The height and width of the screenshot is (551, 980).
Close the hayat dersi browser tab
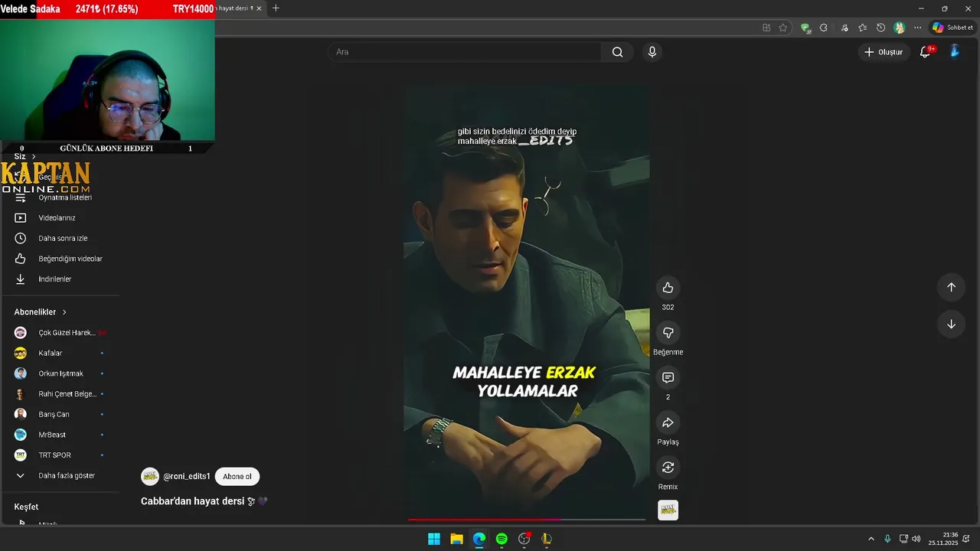click(259, 8)
